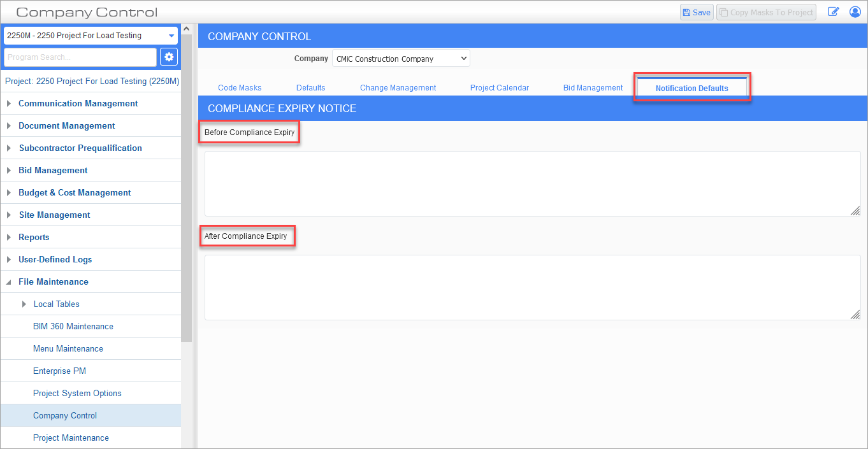868x449 pixels.
Task: Expand Subcontractor Prequalification arrow
Action: (9, 148)
